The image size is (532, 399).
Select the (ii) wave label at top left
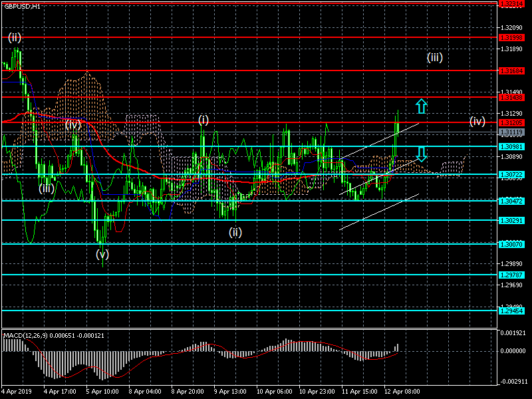tap(15, 37)
